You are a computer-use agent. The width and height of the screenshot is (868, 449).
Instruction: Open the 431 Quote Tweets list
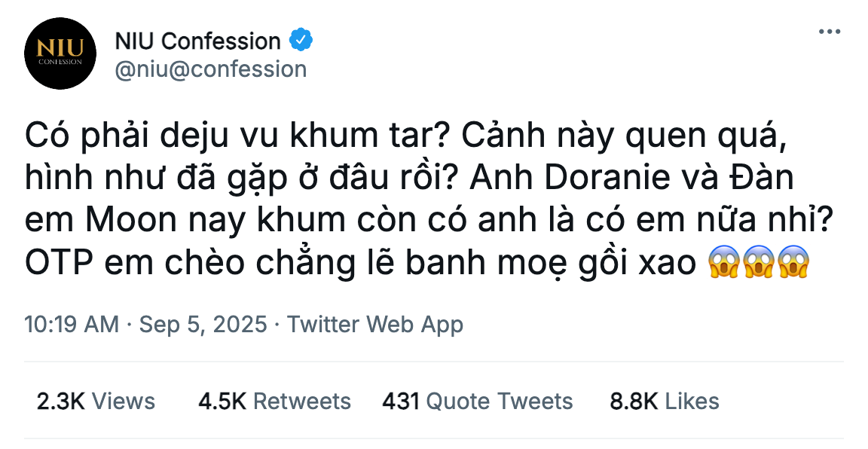point(477,402)
